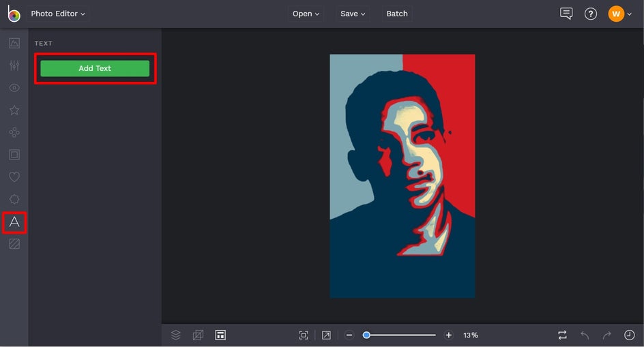Click the zoom in plus button
Viewport: 644px width, 347px height.
pos(448,335)
